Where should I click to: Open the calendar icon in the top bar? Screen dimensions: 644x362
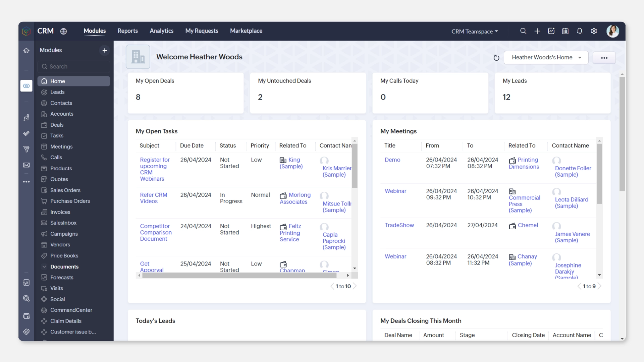(x=565, y=31)
